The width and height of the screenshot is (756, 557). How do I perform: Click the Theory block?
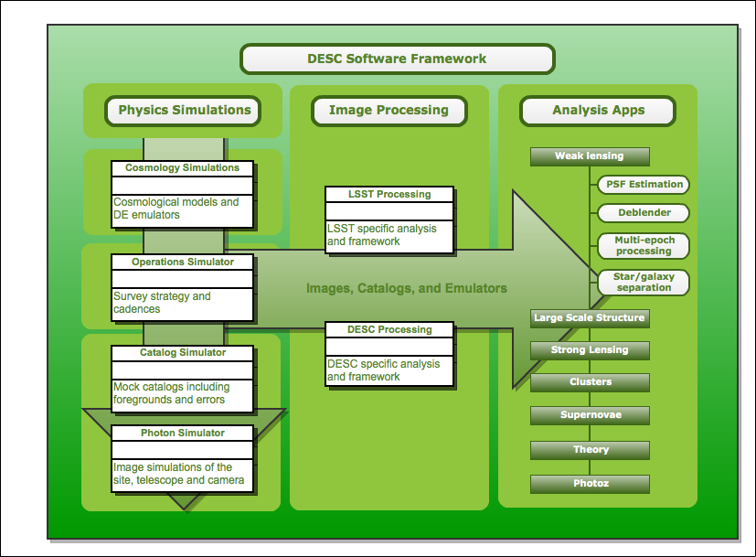(590, 450)
